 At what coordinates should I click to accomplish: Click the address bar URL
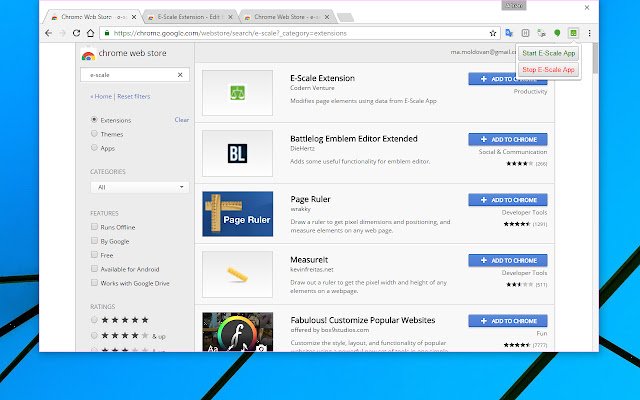coord(230,33)
